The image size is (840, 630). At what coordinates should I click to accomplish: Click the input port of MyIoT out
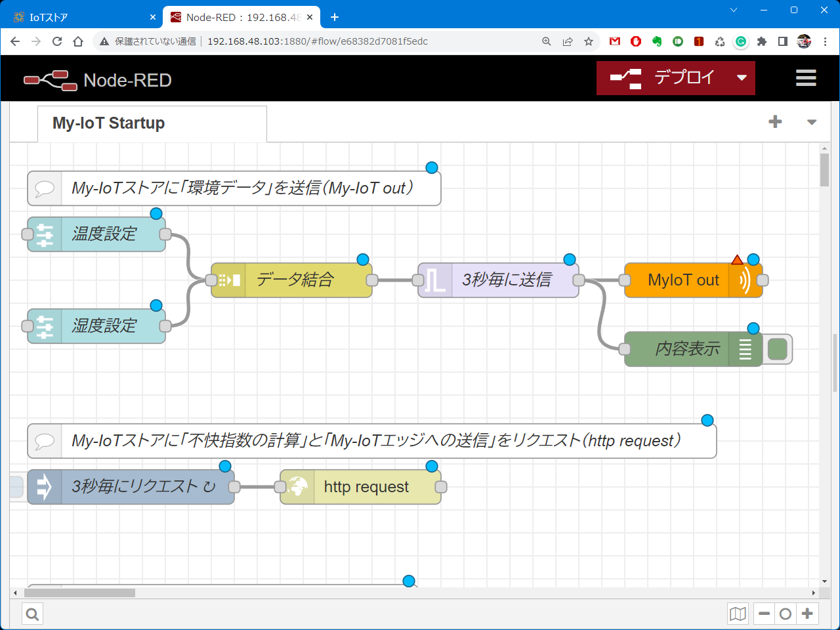tap(625, 280)
